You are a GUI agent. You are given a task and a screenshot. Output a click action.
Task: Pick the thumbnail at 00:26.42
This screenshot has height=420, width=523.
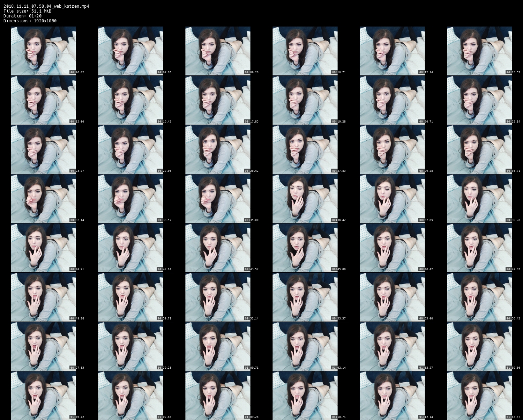[218, 149]
